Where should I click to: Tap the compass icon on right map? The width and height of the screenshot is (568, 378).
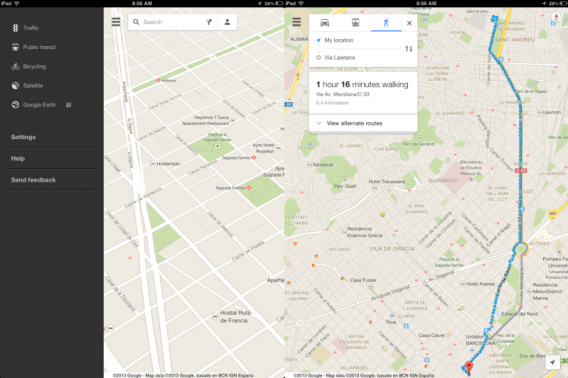556,17
